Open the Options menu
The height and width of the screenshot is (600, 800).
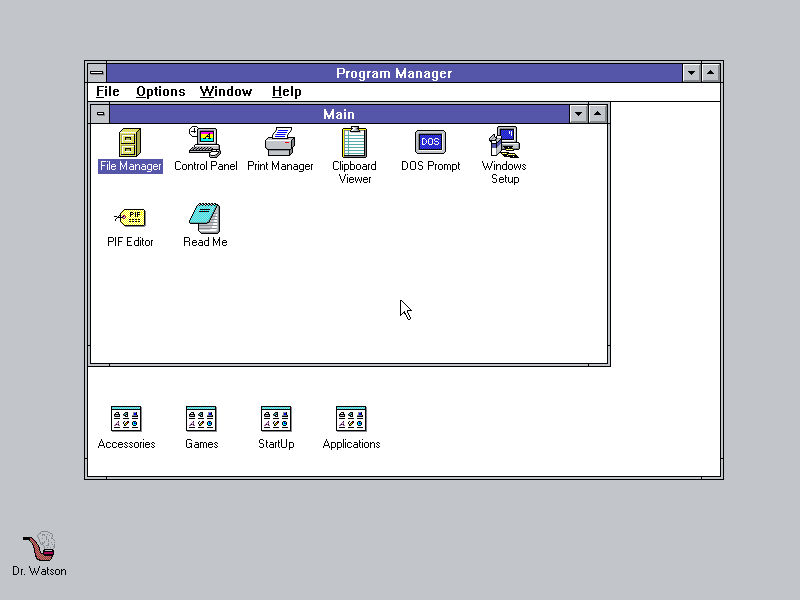tap(160, 91)
